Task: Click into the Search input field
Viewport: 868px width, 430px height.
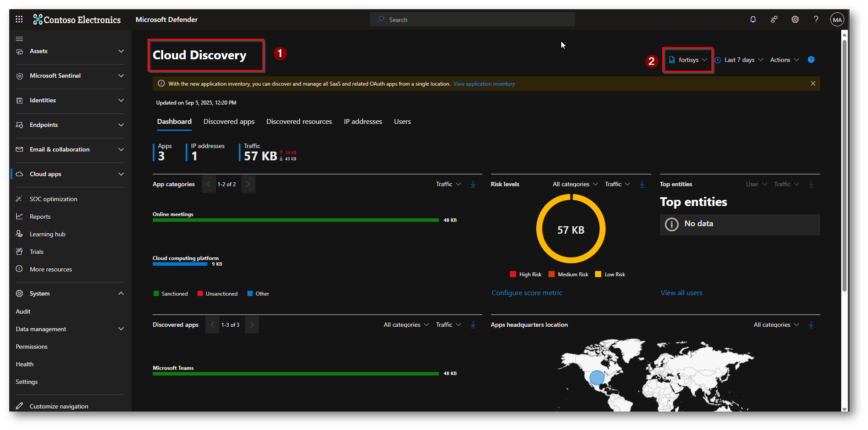Action: click(478, 20)
